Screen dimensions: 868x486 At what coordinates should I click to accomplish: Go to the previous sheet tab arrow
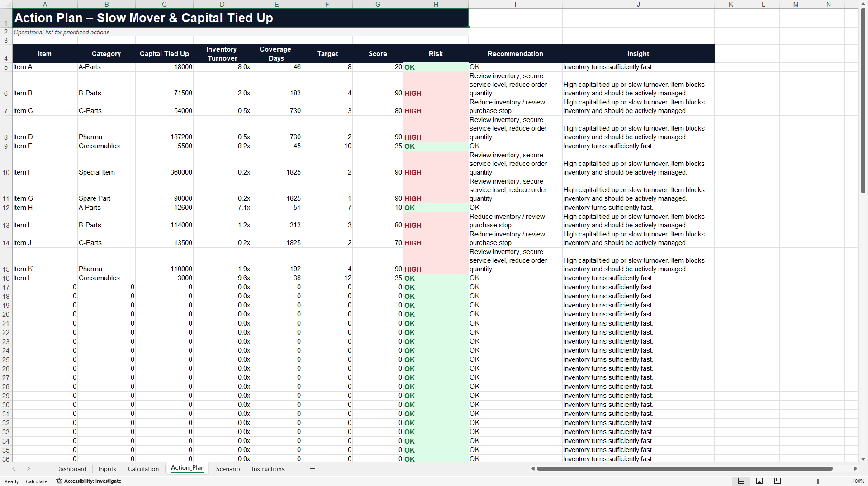(14, 469)
